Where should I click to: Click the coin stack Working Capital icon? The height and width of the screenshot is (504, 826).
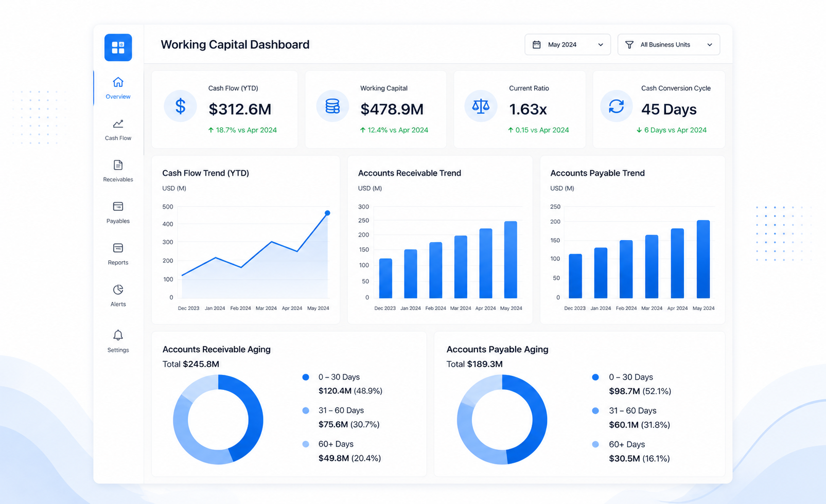pos(332,106)
